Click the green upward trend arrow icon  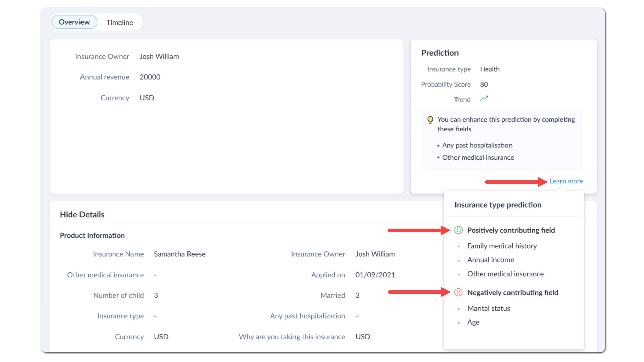(484, 99)
